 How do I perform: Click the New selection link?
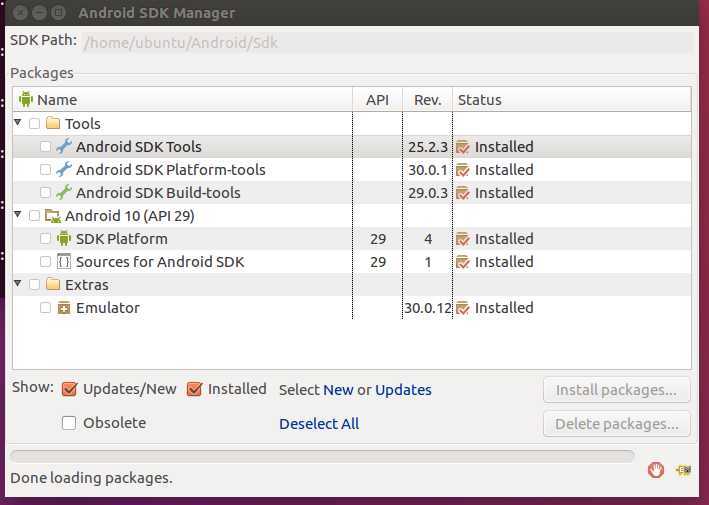tap(338, 390)
